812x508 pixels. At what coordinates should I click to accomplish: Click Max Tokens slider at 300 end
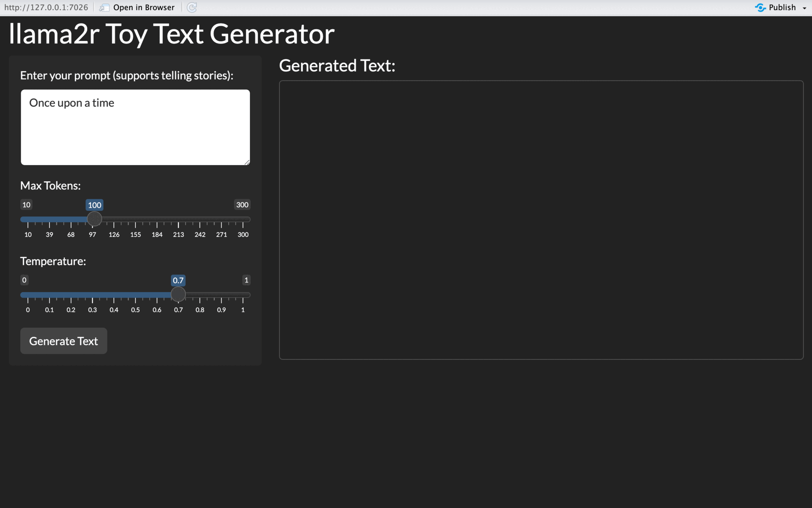pyautogui.click(x=243, y=219)
